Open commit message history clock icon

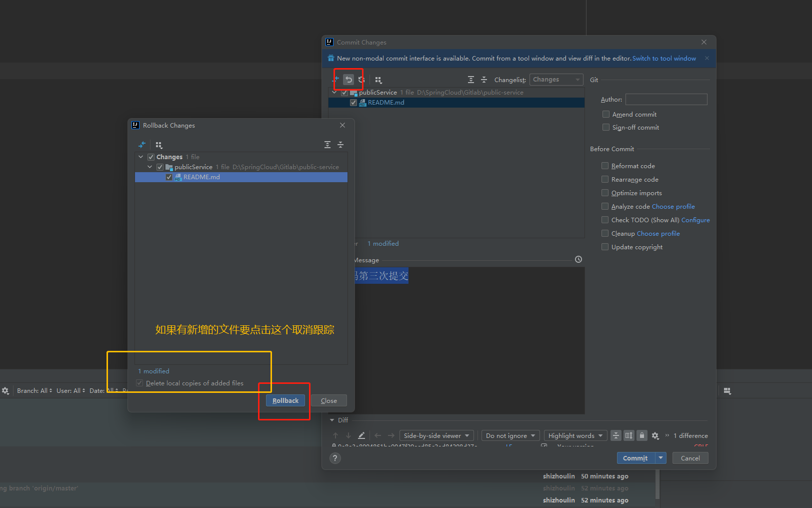[578, 259]
